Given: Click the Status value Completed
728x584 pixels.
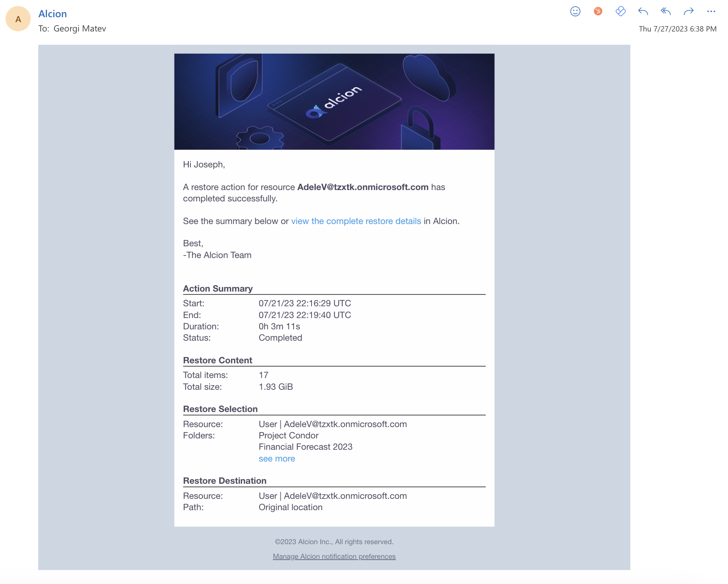Looking at the screenshot, I should click(281, 338).
